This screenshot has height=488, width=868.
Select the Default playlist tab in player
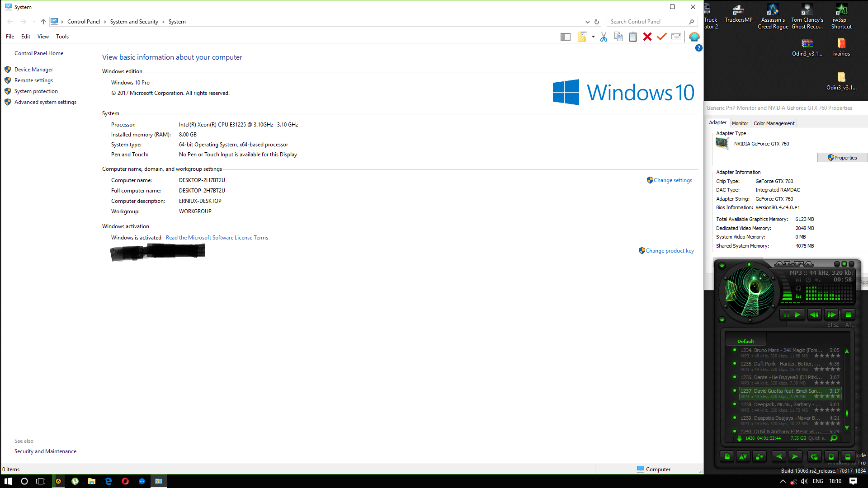[x=745, y=341]
